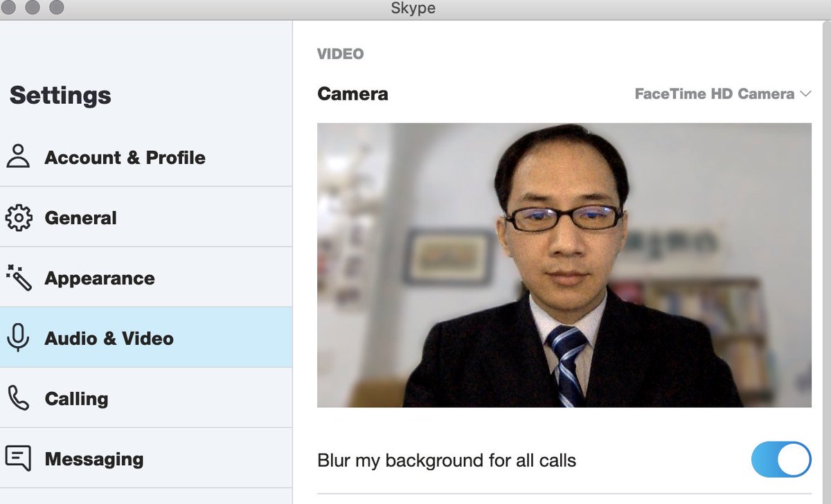Click the VIDEO section label
Image resolution: width=831 pixels, height=504 pixels.
point(340,54)
